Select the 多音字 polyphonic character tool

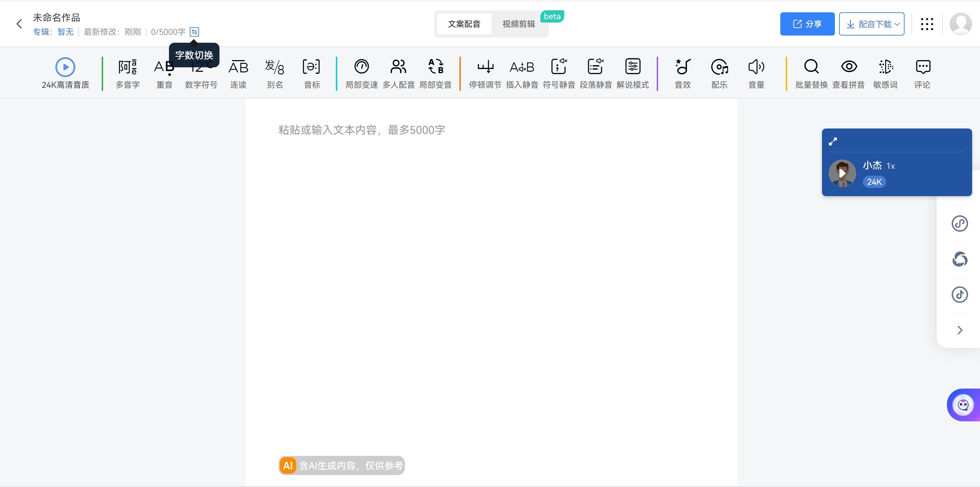click(x=127, y=73)
